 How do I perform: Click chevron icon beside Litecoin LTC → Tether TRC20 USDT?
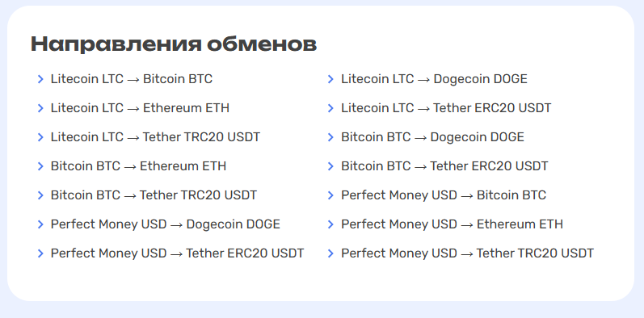[x=40, y=137]
